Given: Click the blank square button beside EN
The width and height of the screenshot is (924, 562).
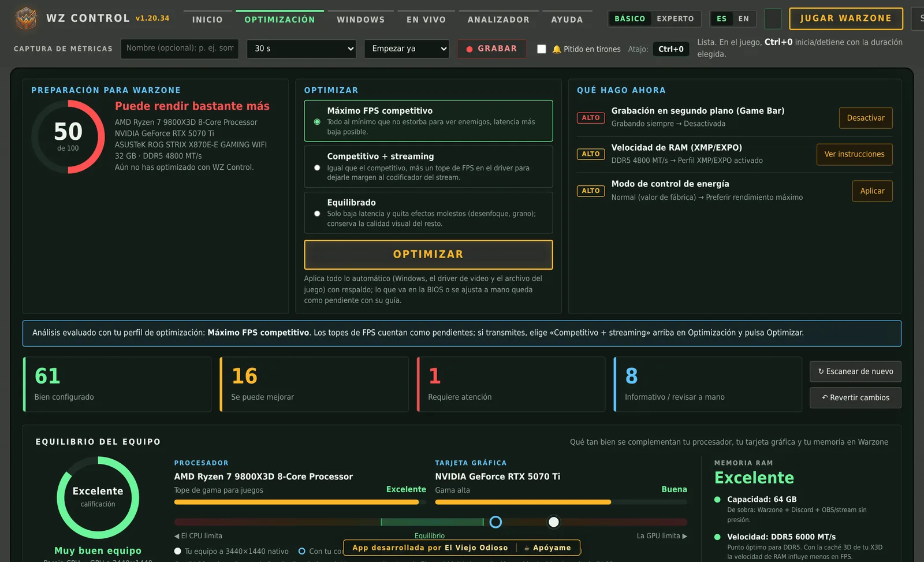Looking at the screenshot, I should coord(773,18).
